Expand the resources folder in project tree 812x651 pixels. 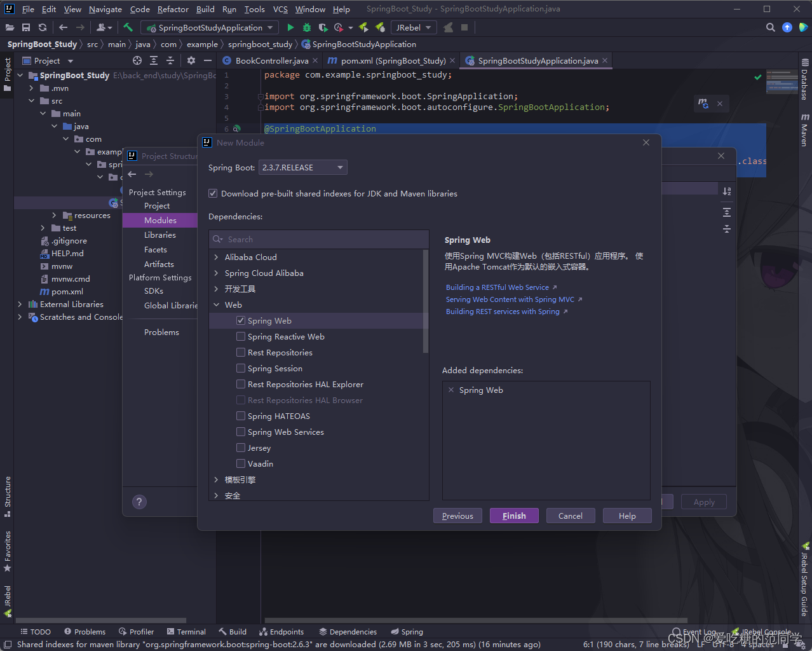(54, 216)
